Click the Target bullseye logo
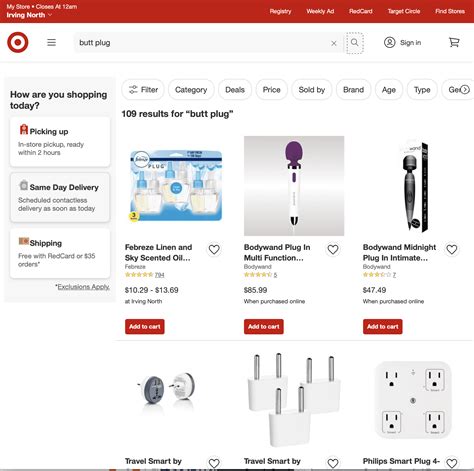This screenshot has width=474, height=471. [x=18, y=42]
